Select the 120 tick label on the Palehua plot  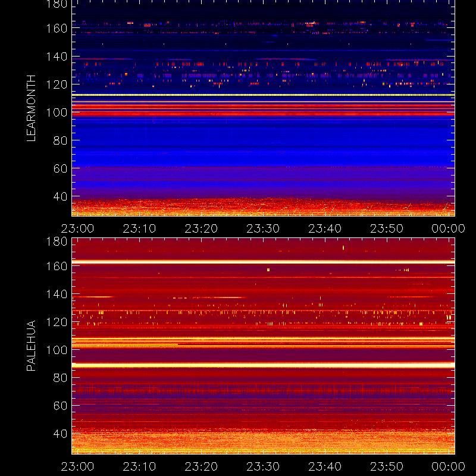pyautogui.click(x=57, y=322)
